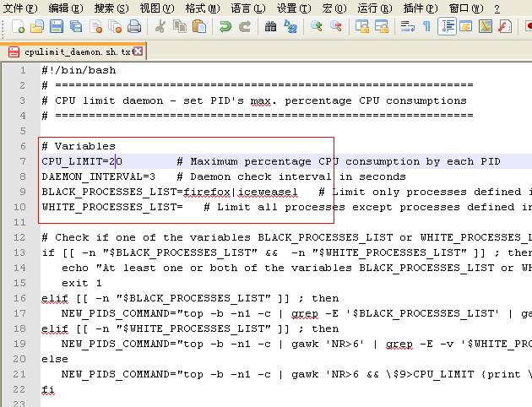Zoom in with the magnifier plus icon
This screenshot has height=407, width=532.
coord(316,26)
